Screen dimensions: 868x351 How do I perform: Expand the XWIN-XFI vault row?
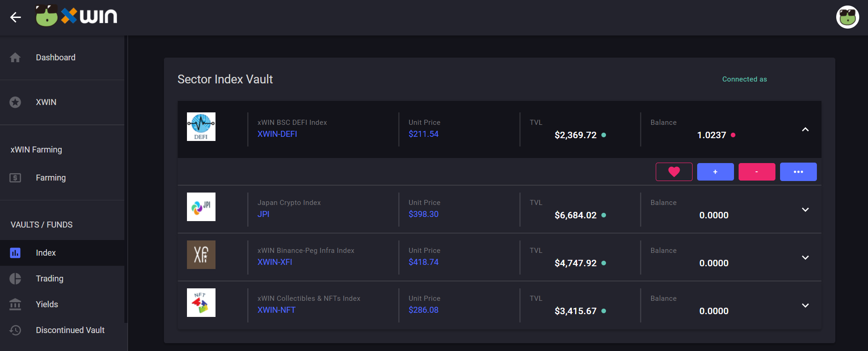pos(805,257)
